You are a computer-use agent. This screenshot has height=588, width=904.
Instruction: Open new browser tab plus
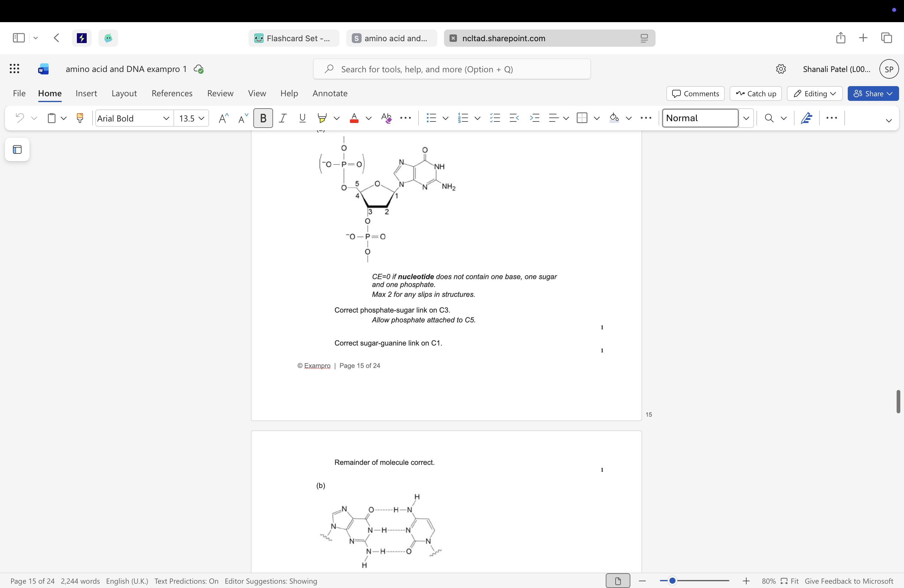click(863, 38)
